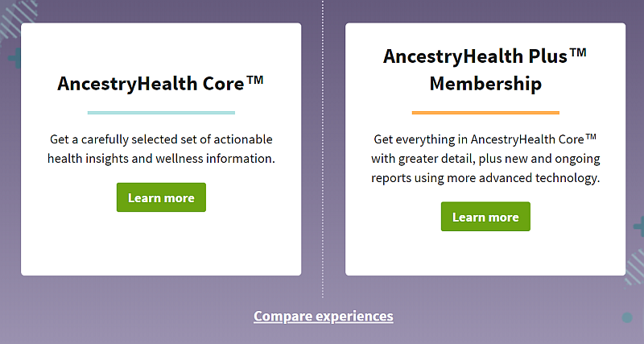Click the teal plus decoration at right edge

coord(638,226)
